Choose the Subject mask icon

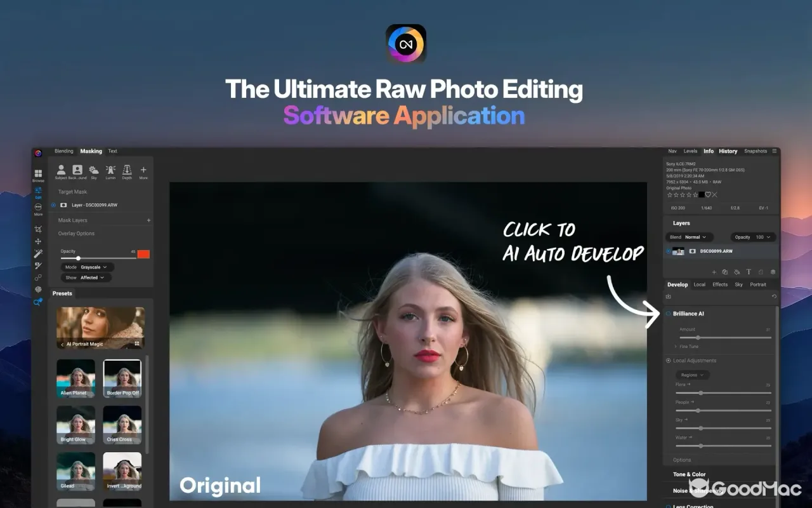(61, 172)
